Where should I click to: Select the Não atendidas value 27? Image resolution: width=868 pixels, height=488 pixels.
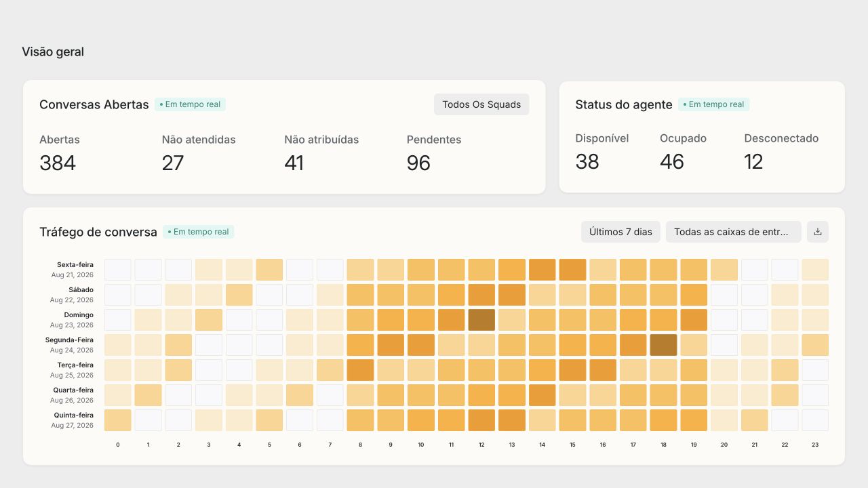tap(173, 163)
